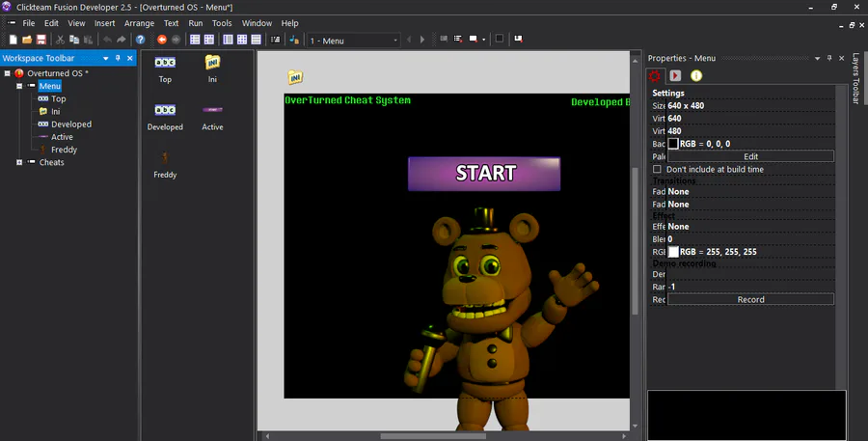The image size is (868, 441).
Task: Select the Freddy object in the object list
Action: click(x=165, y=164)
